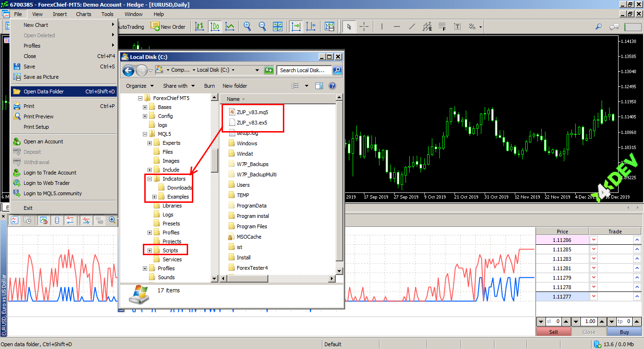Decrease the sl value stepper
Image resolution: width=644 pixels, height=349 pixels.
541,321
